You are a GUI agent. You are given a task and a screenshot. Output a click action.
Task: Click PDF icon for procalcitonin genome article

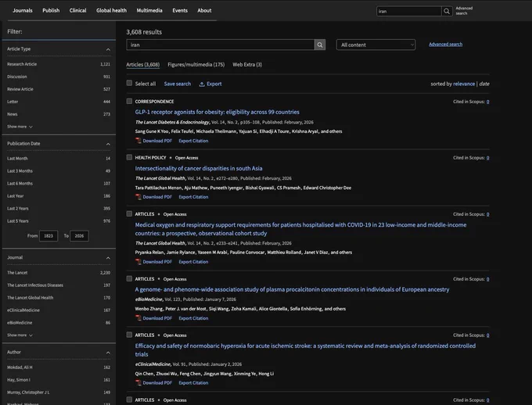[138, 318]
